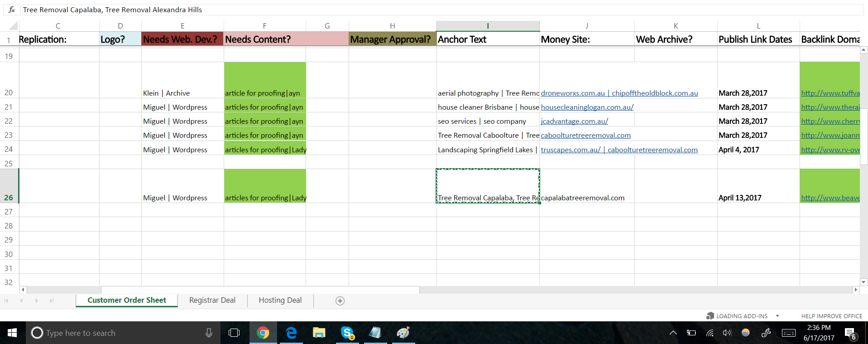Click the Select All corner triangle

tap(13, 26)
